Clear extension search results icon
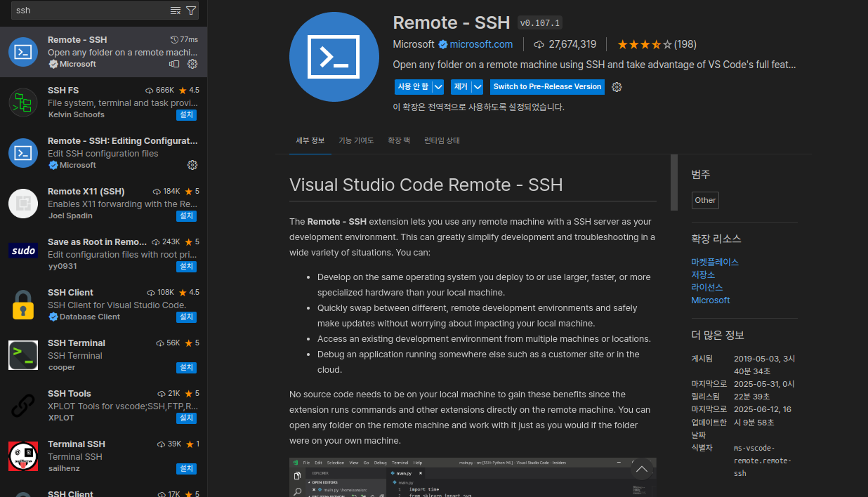Screen dimensions: 868x497 [176, 11]
